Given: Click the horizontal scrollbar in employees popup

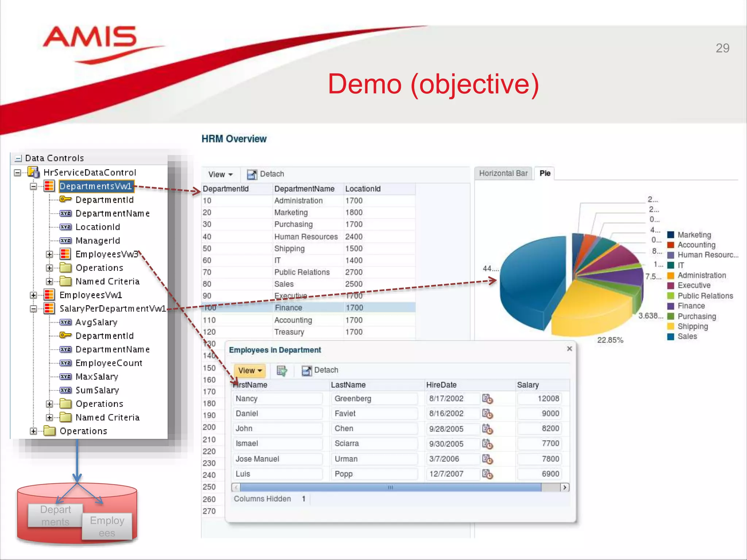Looking at the screenshot, I should coord(391,487).
